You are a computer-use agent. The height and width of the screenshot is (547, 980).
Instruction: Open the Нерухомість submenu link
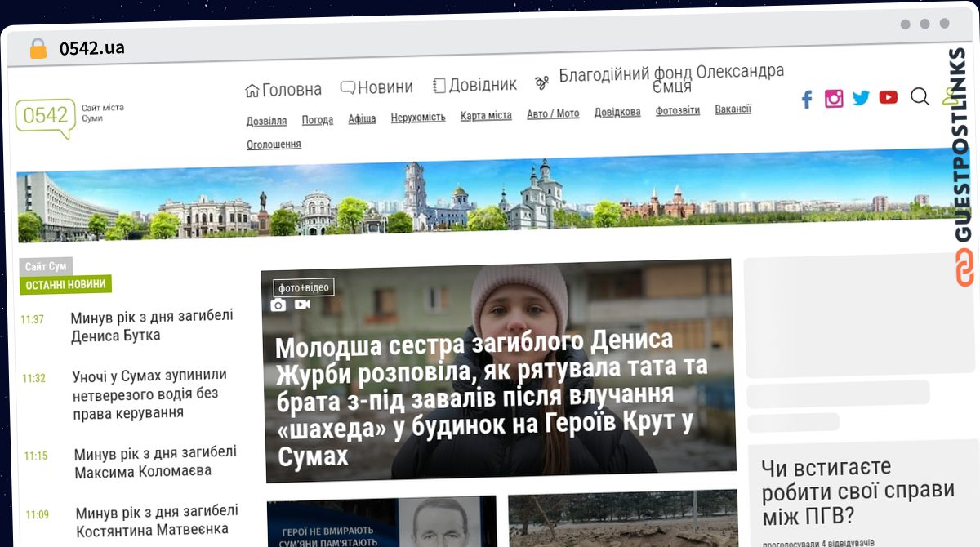tap(418, 118)
